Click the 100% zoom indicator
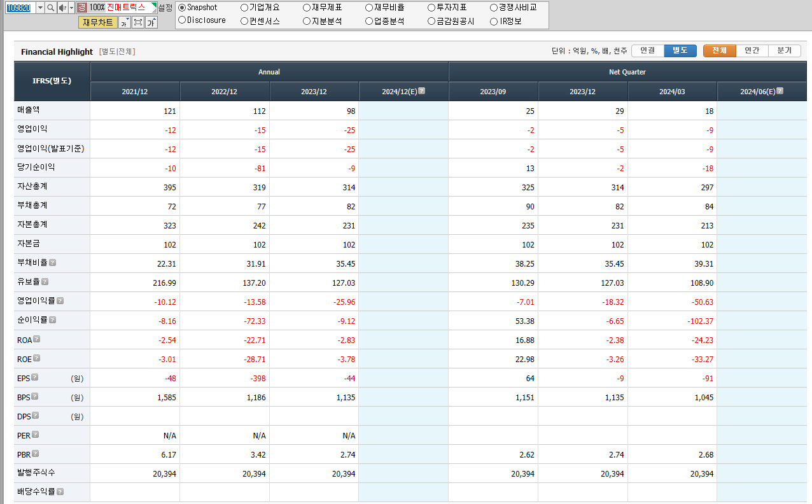812x504 pixels. [x=97, y=8]
